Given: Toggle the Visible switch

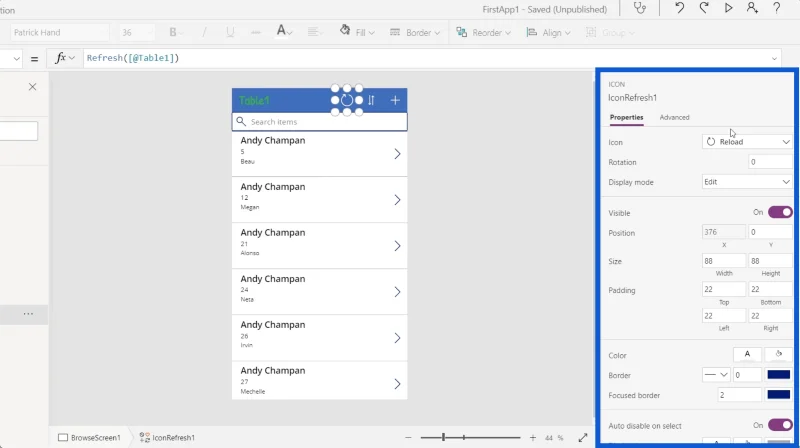Looking at the screenshot, I should tap(780, 212).
